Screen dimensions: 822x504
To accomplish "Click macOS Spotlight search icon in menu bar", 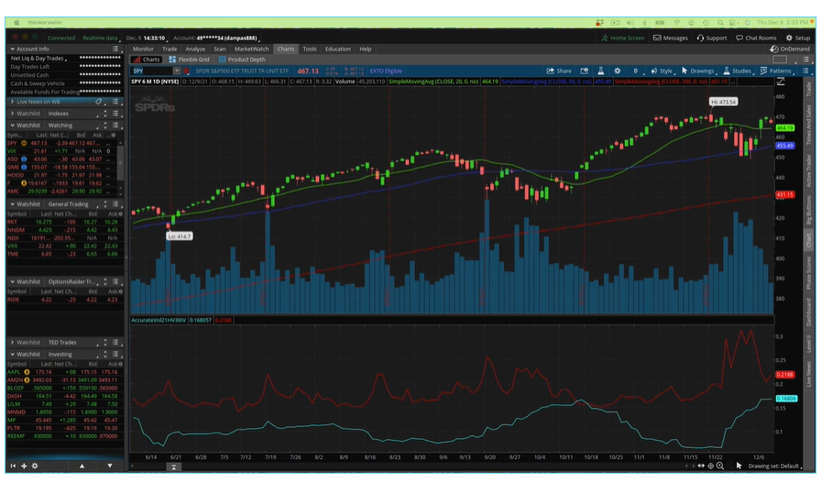I will [x=720, y=23].
